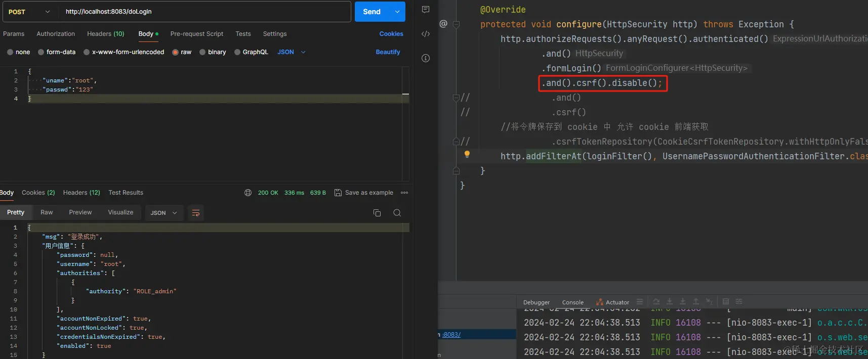Switch response view to Visualize
This screenshot has width=868, height=359.
120,212
